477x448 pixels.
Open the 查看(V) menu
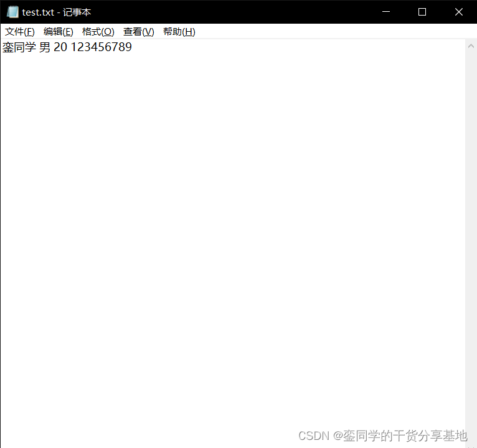click(138, 32)
